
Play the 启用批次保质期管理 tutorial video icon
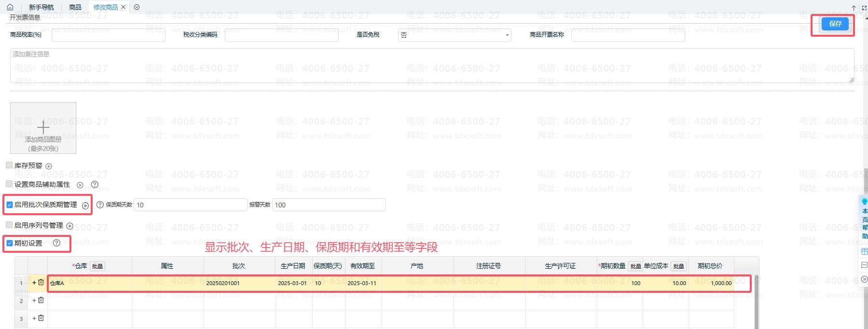(x=85, y=206)
